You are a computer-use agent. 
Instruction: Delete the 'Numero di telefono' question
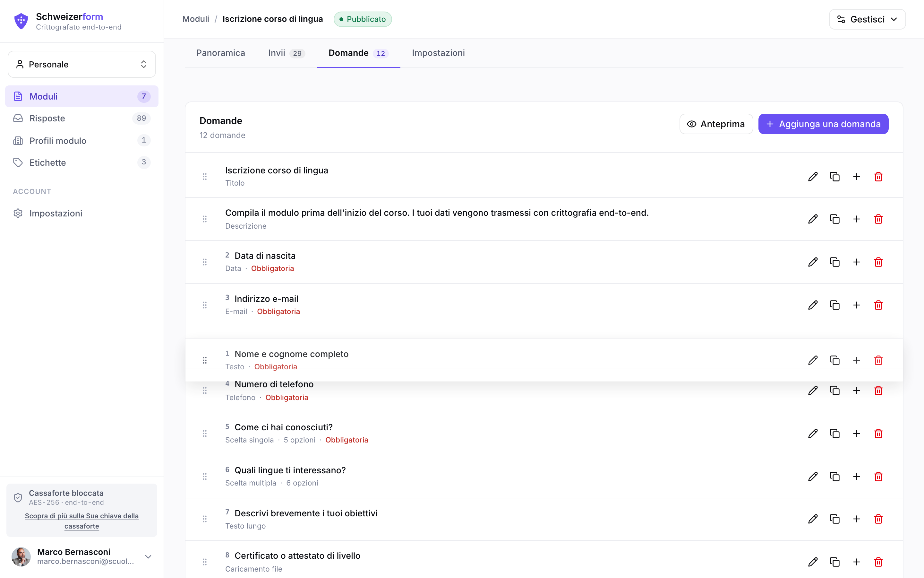click(878, 391)
